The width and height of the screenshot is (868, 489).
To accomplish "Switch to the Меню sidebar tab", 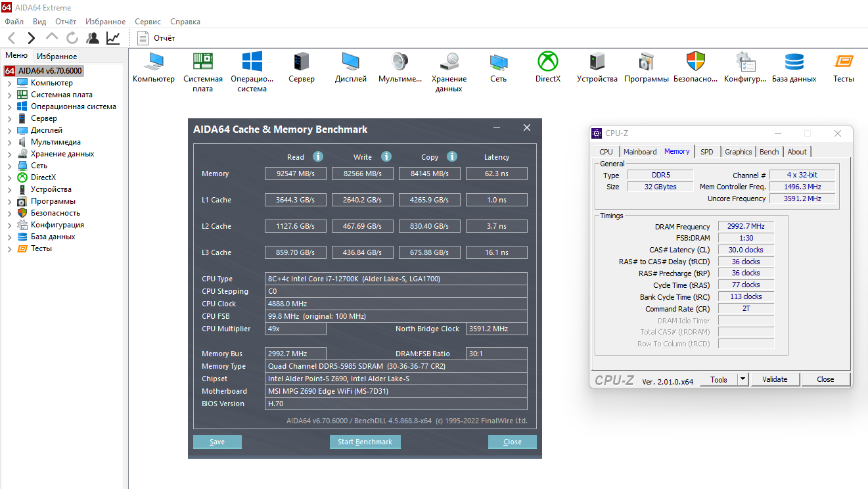I will (x=16, y=56).
